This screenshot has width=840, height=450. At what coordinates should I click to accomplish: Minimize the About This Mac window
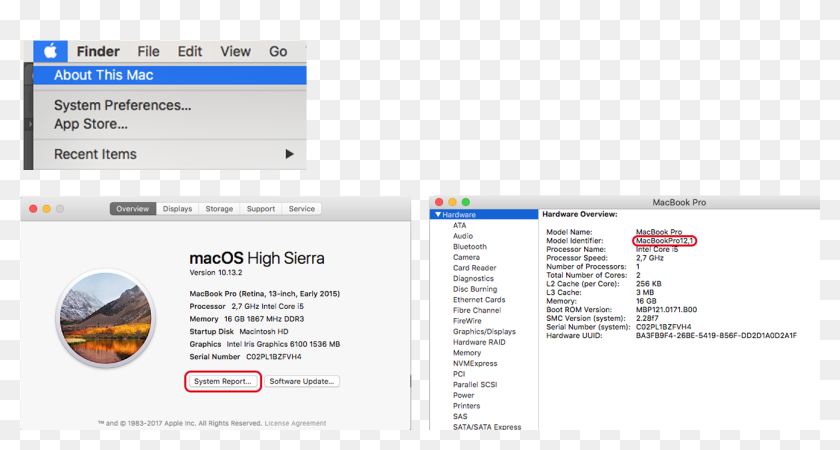pyautogui.click(x=47, y=209)
